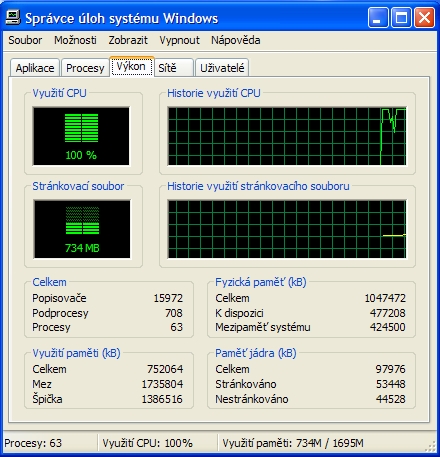Click status bar Využití CPU: 100%
This screenshot has height=457, width=440.
(x=147, y=443)
